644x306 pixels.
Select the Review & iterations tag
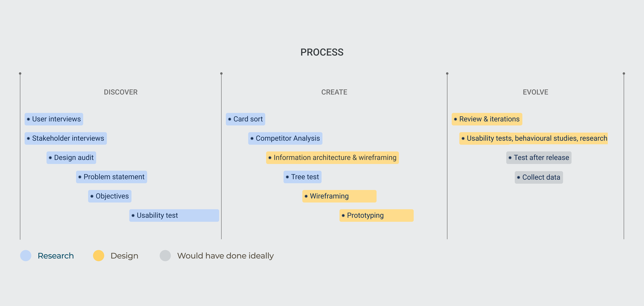[x=487, y=119]
